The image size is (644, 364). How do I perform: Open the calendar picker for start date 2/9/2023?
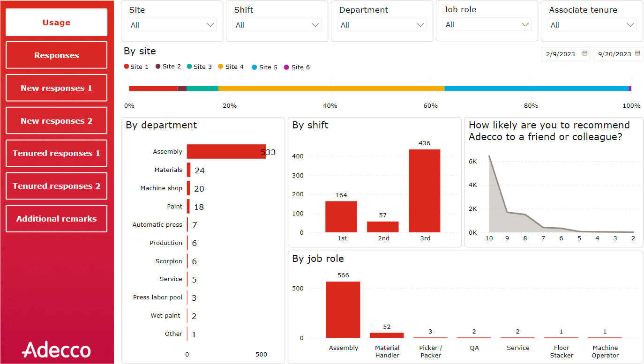(584, 54)
